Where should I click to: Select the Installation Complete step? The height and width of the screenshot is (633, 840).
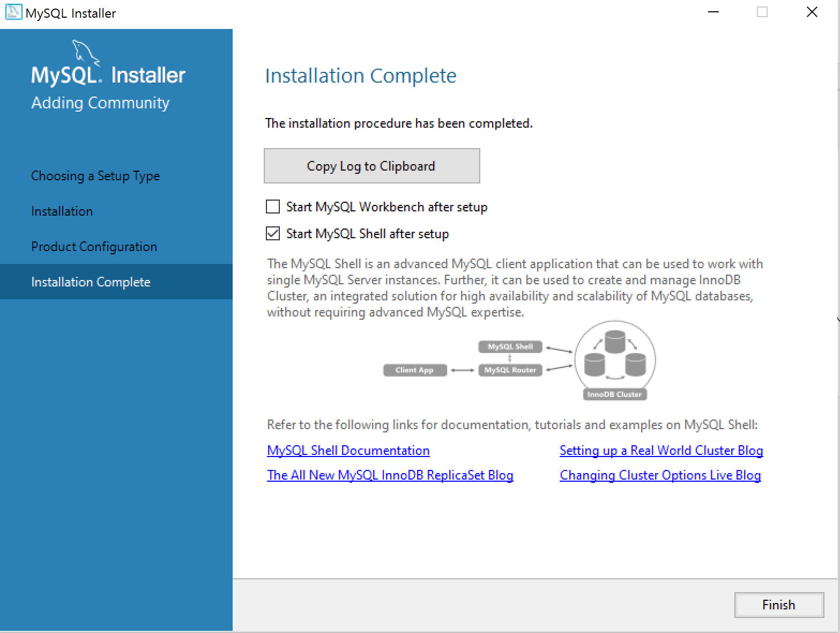116,282
